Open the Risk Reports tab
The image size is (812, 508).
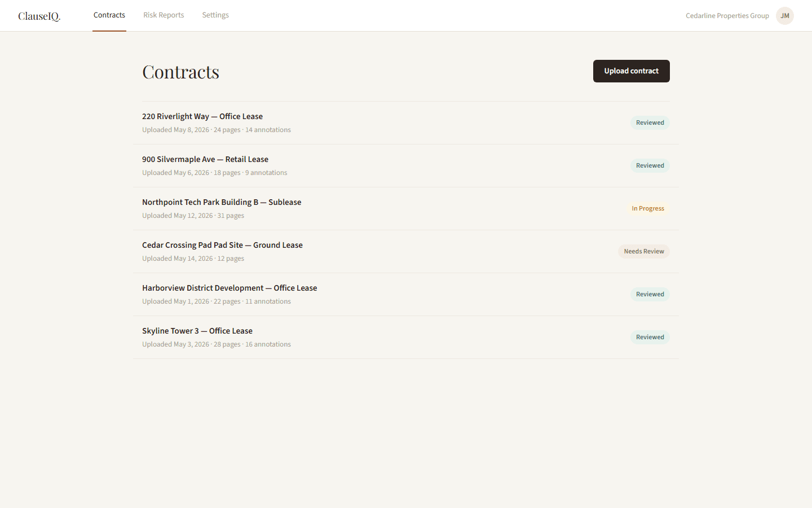point(164,15)
